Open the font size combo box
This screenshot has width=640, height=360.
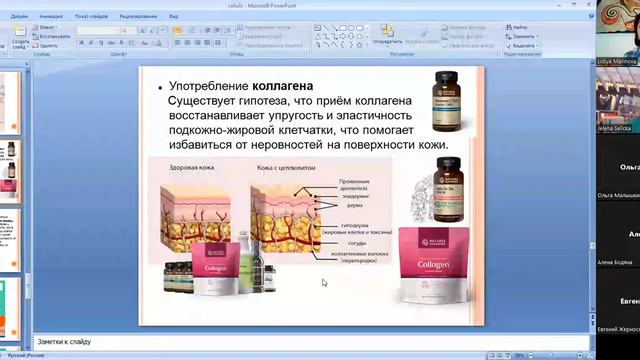(128, 31)
